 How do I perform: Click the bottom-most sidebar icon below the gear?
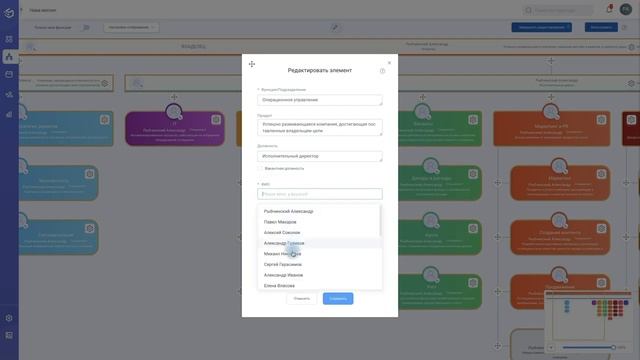pyautogui.click(x=9, y=335)
